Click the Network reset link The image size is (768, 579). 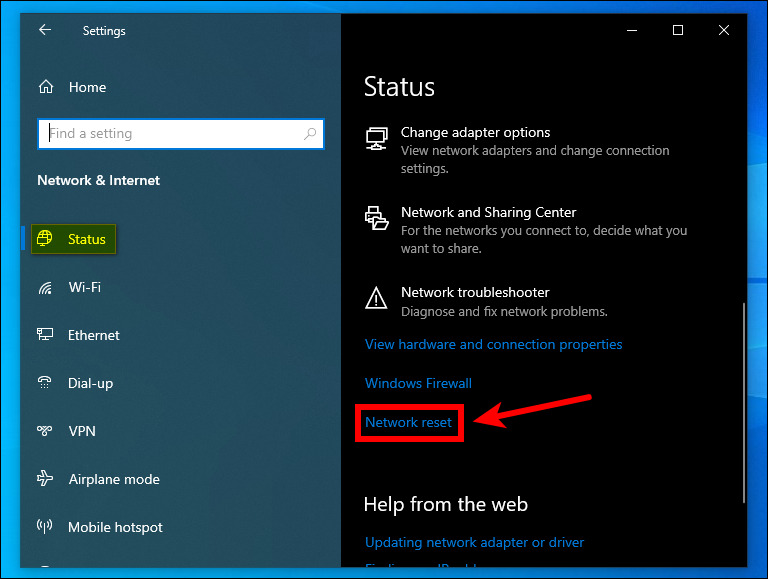click(408, 422)
